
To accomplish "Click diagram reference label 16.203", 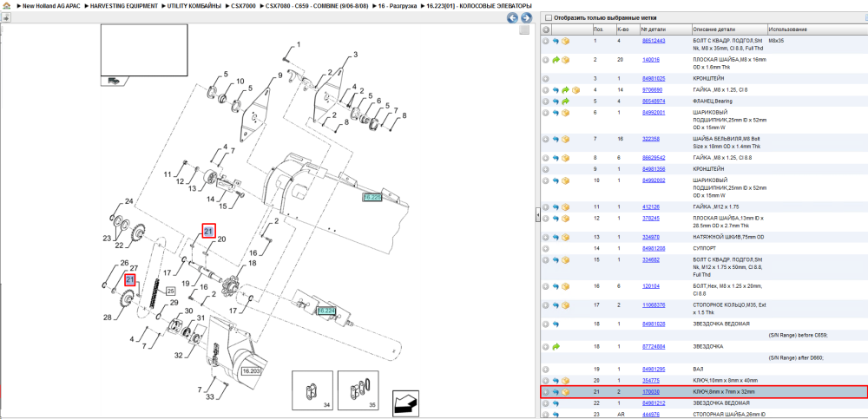I will click(251, 370).
